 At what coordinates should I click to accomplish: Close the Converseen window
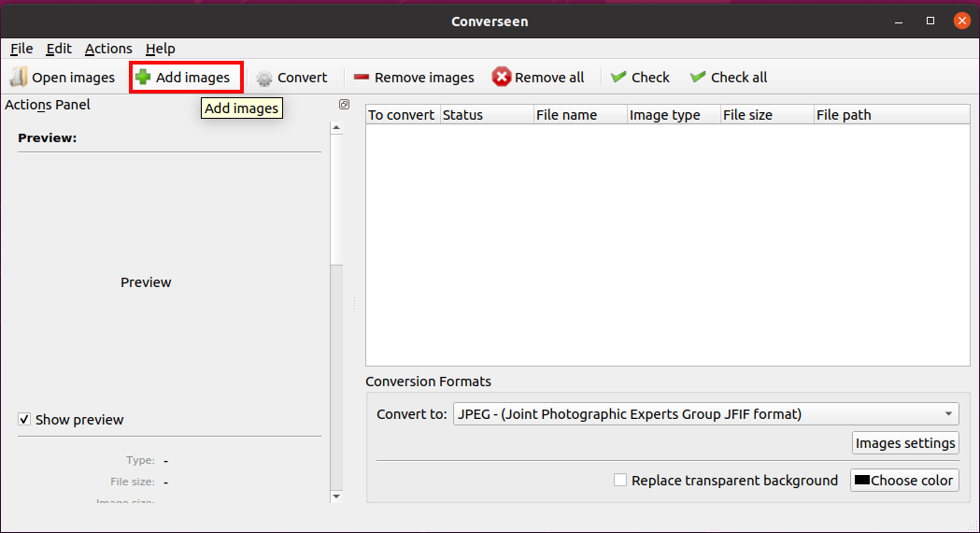click(x=962, y=22)
